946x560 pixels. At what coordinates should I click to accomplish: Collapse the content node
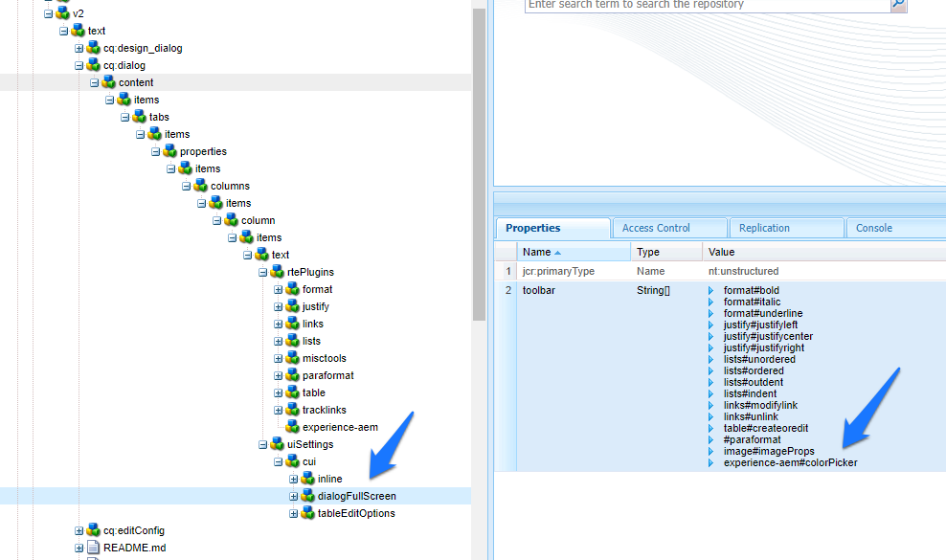93,82
